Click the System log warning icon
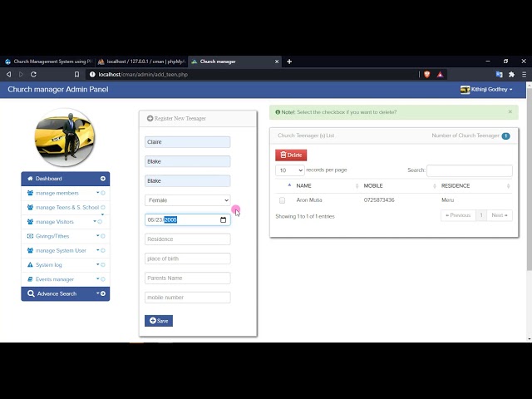The height and width of the screenshot is (399, 532). [x=30, y=264]
